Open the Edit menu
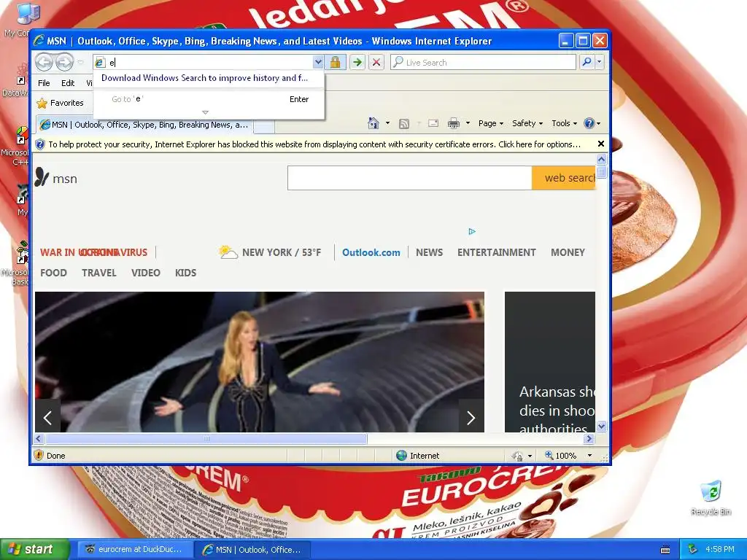 point(68,83)
